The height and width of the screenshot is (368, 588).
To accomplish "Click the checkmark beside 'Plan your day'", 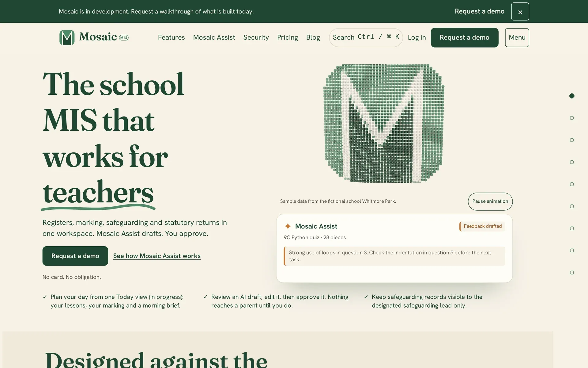I will tap(45, 297).
